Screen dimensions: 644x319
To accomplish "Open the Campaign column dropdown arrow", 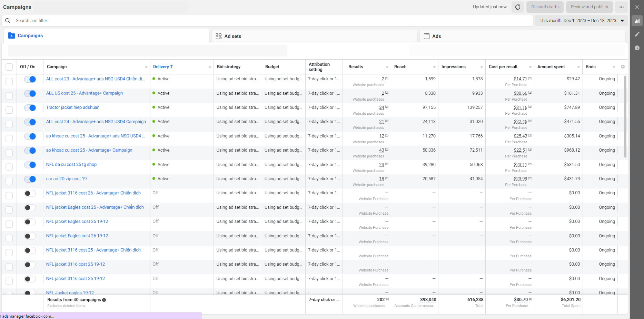I will [x=146, y=67].
